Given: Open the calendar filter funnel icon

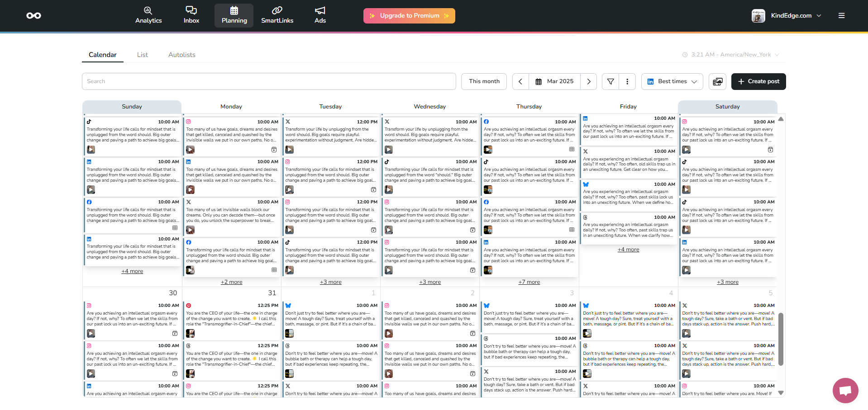Looking at the screenshot, I should coord(610,81).
